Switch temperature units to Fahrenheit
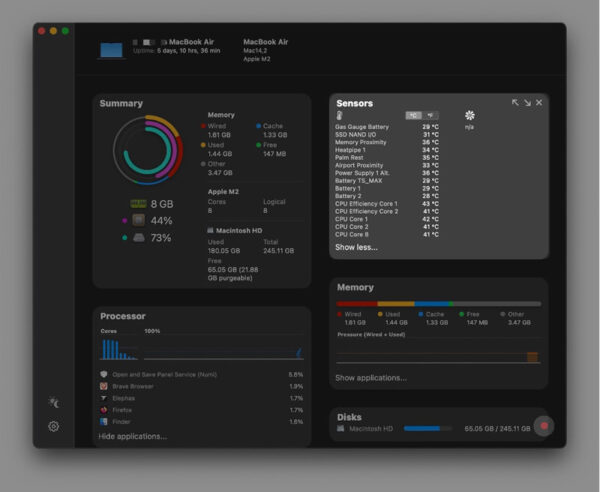600x492 pixels. coord(430,115)
